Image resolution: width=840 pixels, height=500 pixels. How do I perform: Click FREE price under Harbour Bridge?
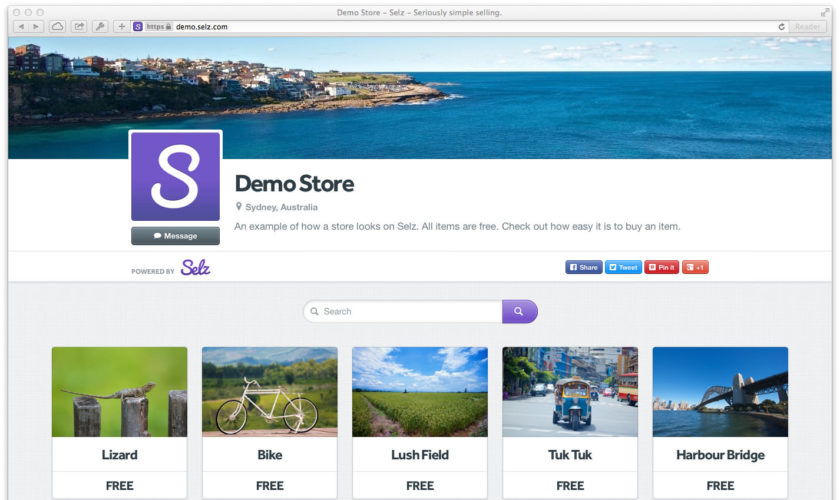[721, 486]
